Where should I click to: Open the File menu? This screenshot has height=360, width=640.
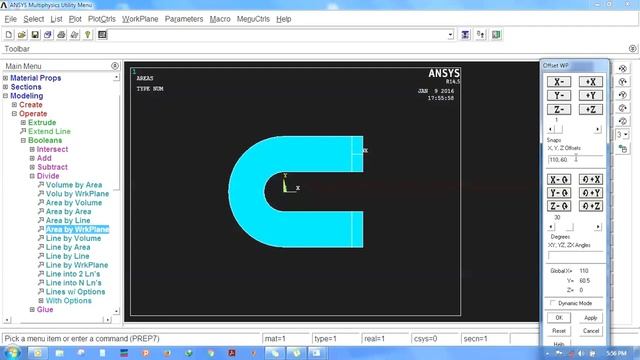click(x=11, y=19)
